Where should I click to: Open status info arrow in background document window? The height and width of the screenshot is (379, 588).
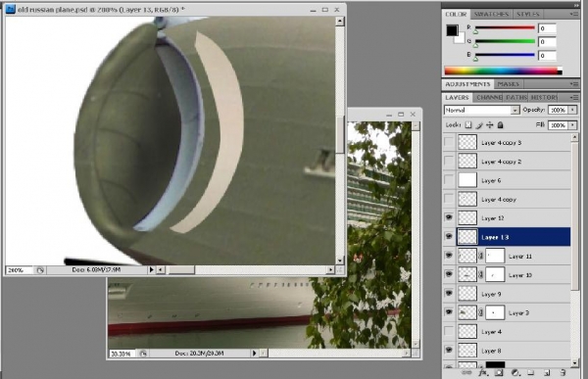coord(254,354)
